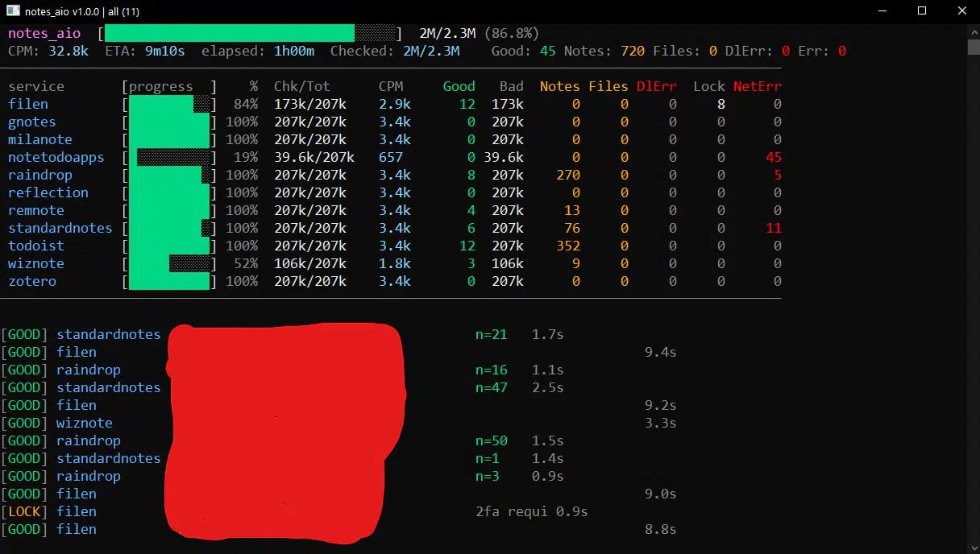This screenshot has width=980, height=554.
Task: Click the 'Good: 45' summary value
Action: click(524, 51)
